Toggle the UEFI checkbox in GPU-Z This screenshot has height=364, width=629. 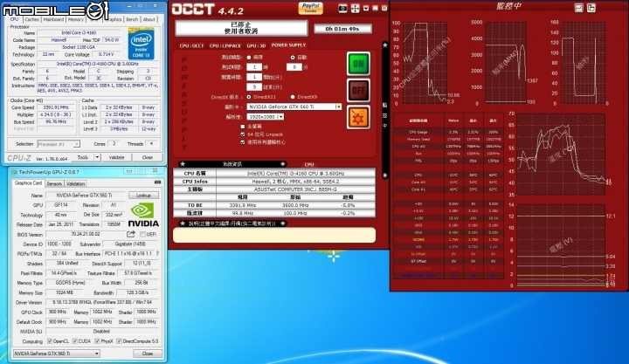(142, 234)
